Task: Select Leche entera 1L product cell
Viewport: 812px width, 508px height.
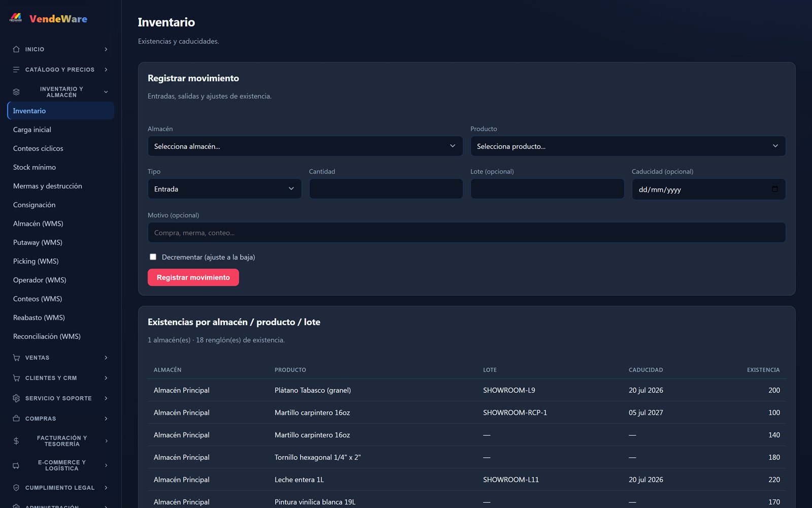Action: tap(299, 480)
